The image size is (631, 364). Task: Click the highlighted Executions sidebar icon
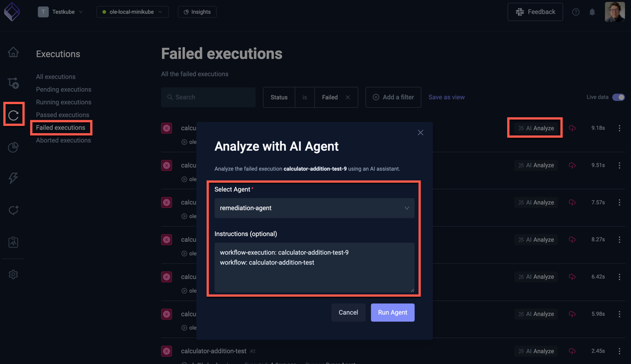(13, 114)
